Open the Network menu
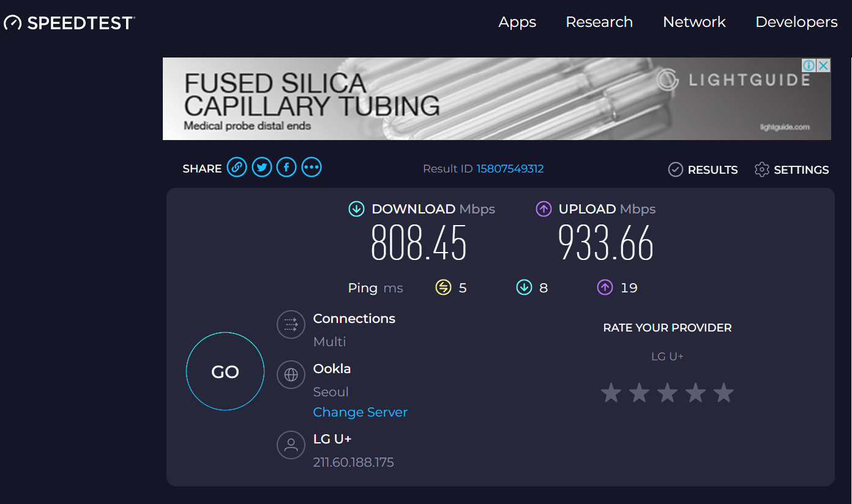852x504 pixels. pyautogui.click(x=694, y=22)
